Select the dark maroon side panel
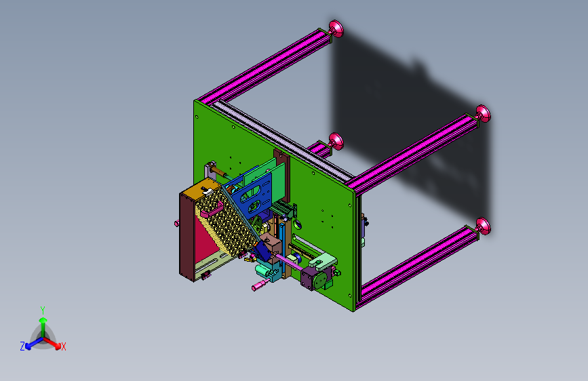The width and height of the screenshot is (588, 381). pos(187,236)
